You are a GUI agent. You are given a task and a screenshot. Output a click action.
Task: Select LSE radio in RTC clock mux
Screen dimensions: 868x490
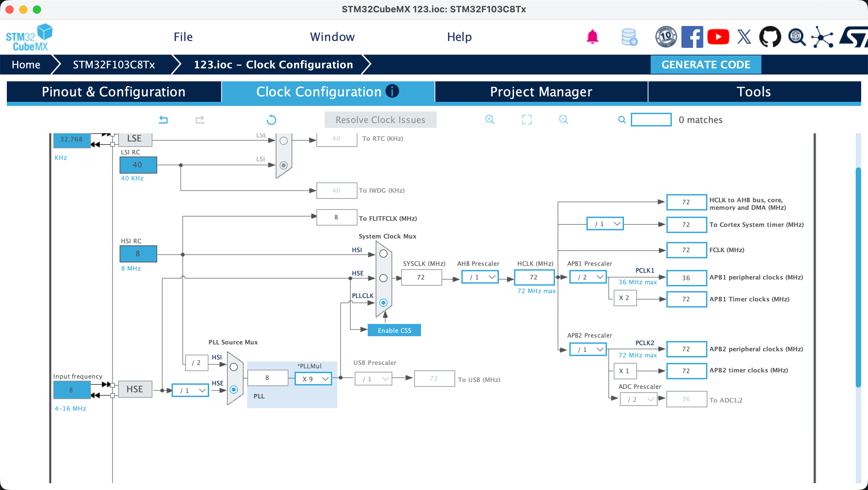tap(284, 141)
